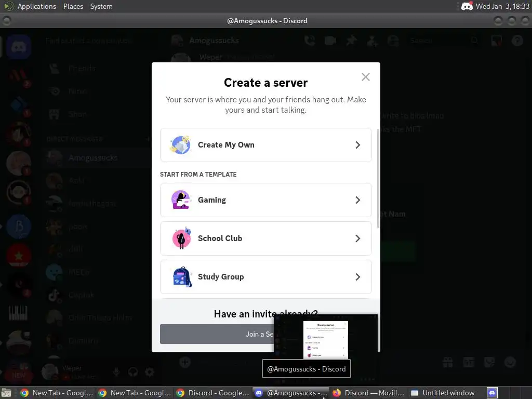The image size is (532, 399).
Task: Select the Study Group template
Action: (265, 276)
